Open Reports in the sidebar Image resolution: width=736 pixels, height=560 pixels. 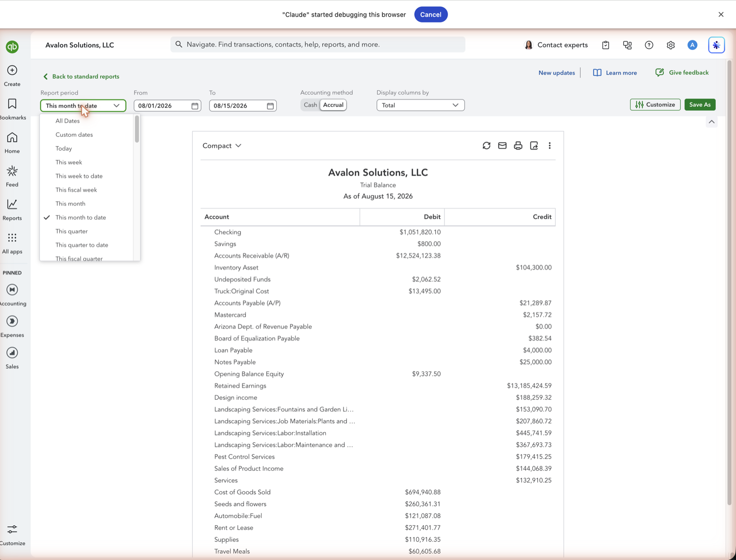(x=12, y=210)
